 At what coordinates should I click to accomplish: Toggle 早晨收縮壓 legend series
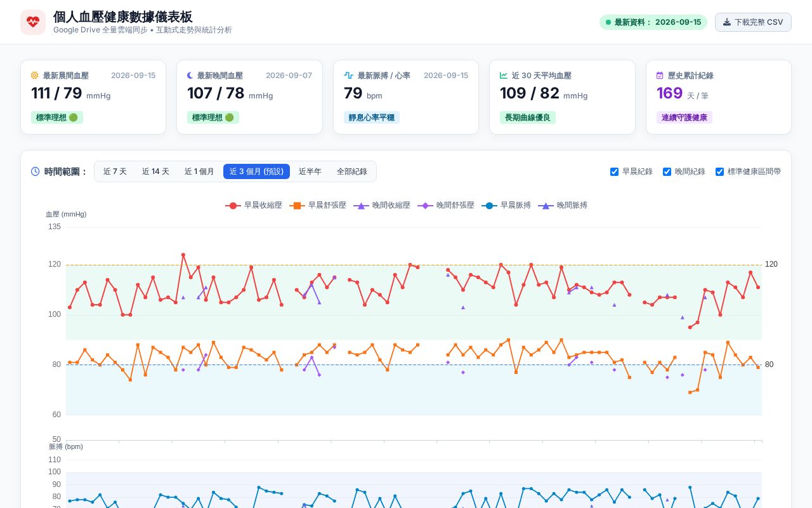click(x=254, y=206)
